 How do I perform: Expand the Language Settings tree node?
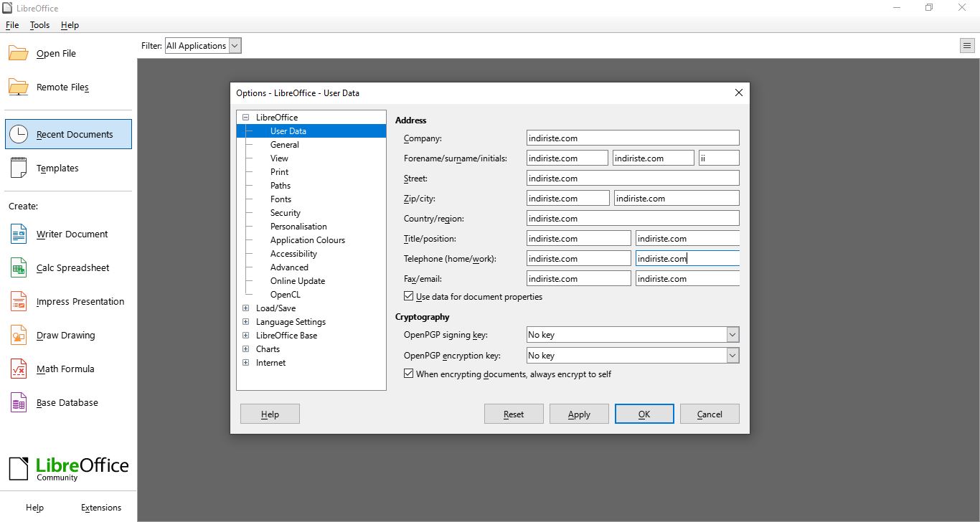pyautogui.click(x=246, y=321)
